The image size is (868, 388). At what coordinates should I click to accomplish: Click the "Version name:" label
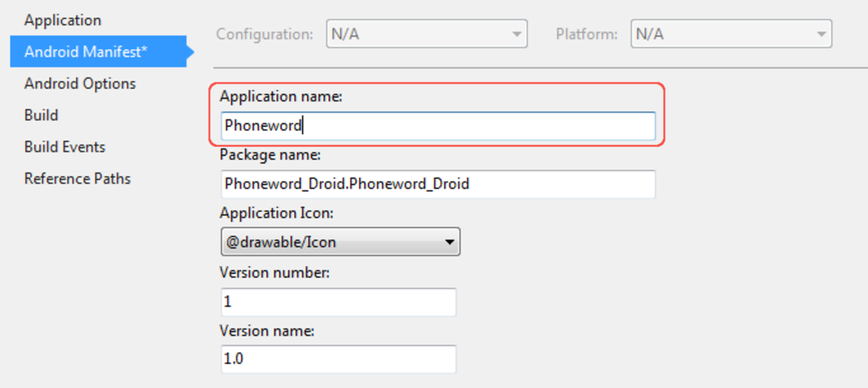267,331
